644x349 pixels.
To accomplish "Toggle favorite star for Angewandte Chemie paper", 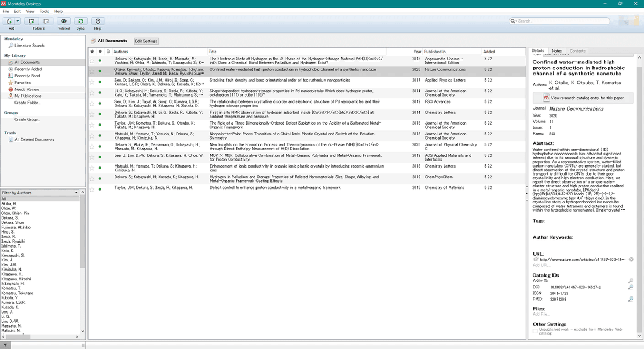I will [92, 60].
